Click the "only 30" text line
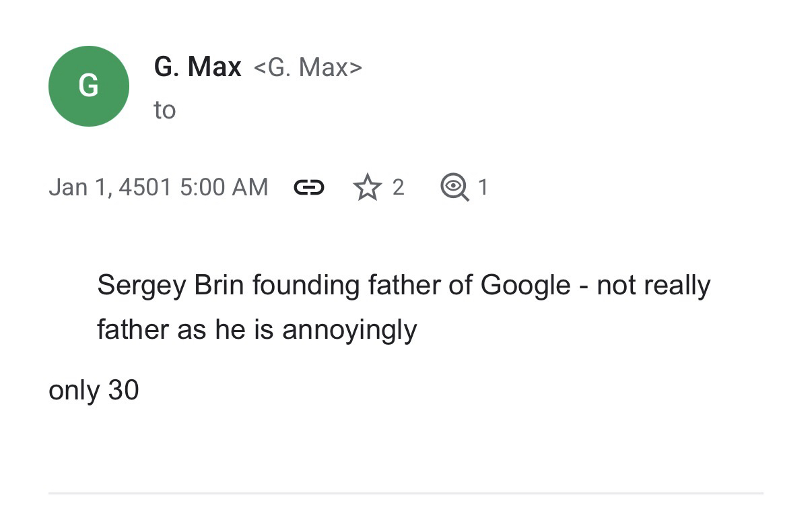This screenshot has height=518, width=812. 94,390
